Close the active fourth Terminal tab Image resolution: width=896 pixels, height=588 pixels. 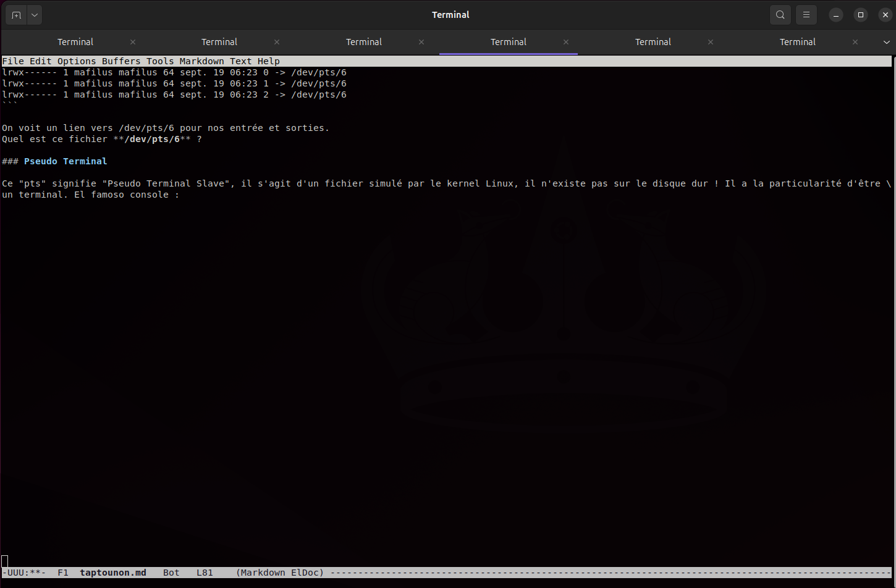[x=566, y=42]
